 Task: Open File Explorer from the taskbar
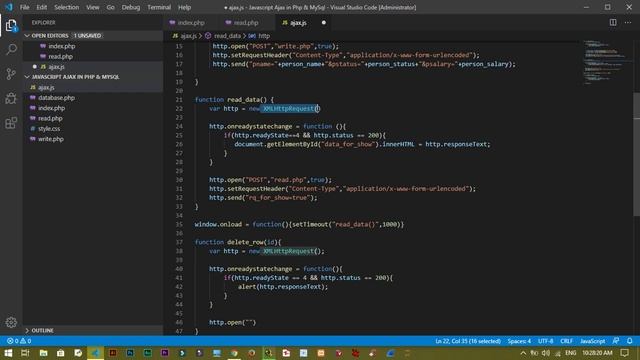click(43, 353)
